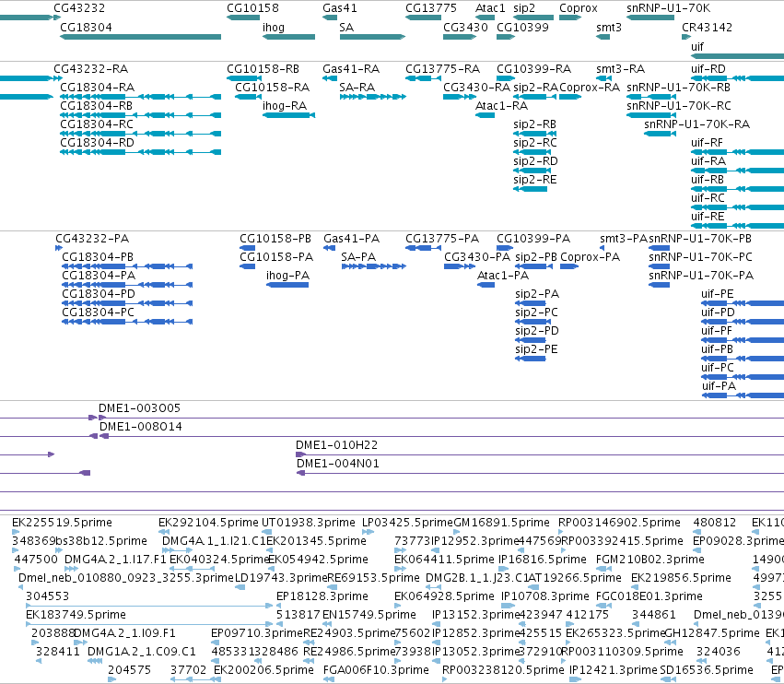Select the CG10399 gene label
The height and width of the screenshot is (684, 784).
point(522,27)
